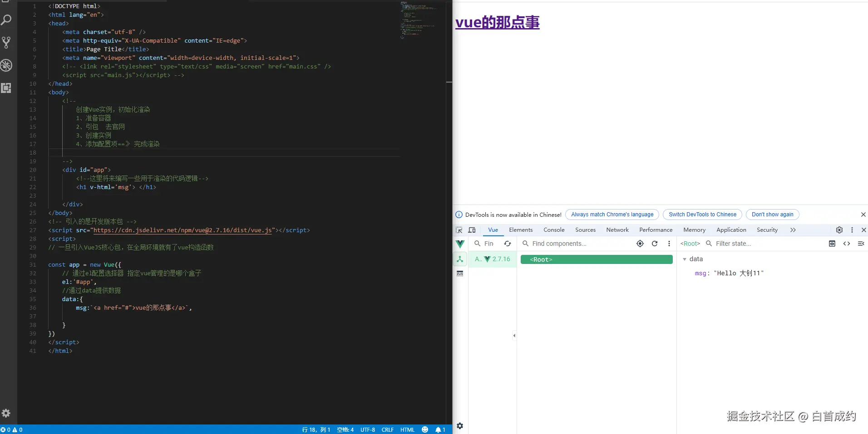The width and height of the screenshot is (868, 434).
Task: Switch to the Application tab
Action: [731, 230]
